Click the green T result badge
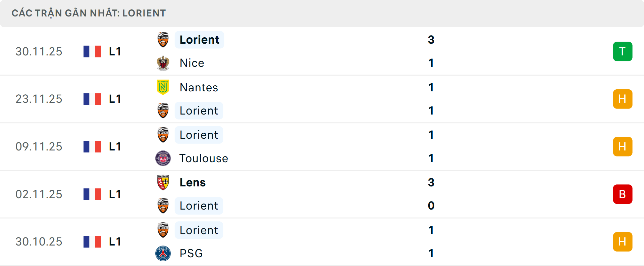The image size is (644, 266). click(x=623, y=51)
